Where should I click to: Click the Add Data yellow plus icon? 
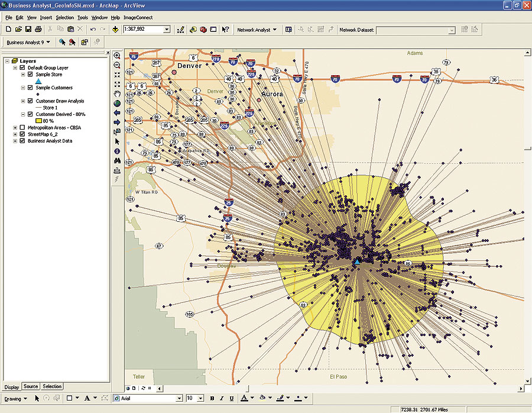click(115, 30)
